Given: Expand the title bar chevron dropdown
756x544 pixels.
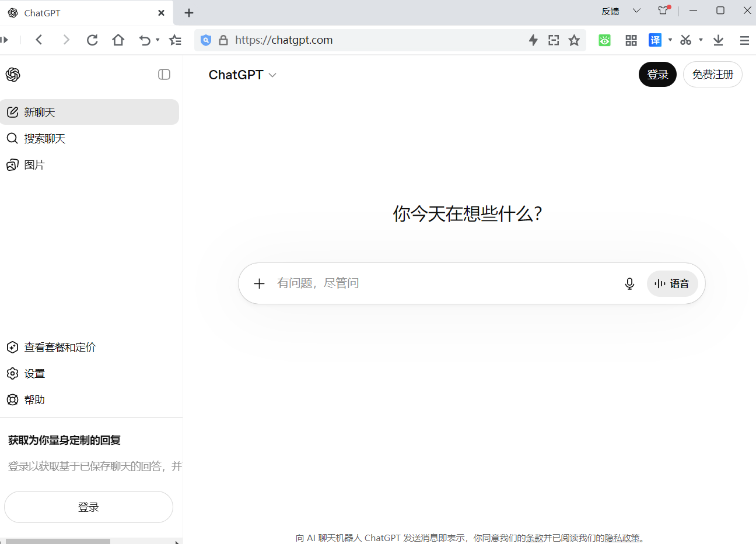Looking at the screenshot, I should [636, 10].
